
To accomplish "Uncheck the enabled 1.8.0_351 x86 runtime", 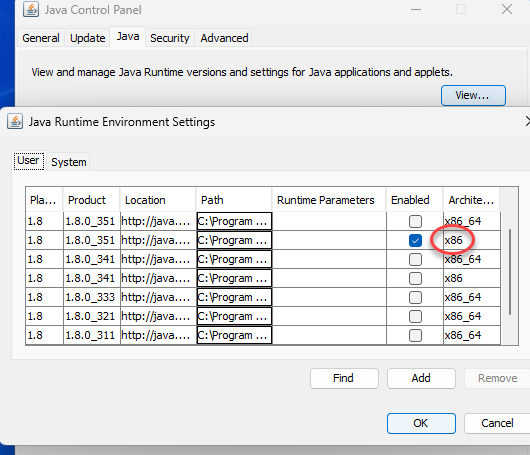I will point(415,241).
